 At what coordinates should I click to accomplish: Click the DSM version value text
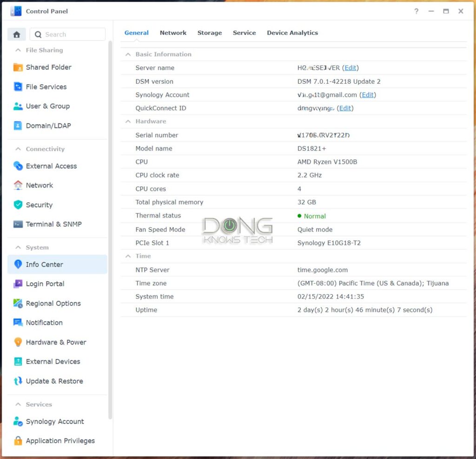tap(339, 81)
